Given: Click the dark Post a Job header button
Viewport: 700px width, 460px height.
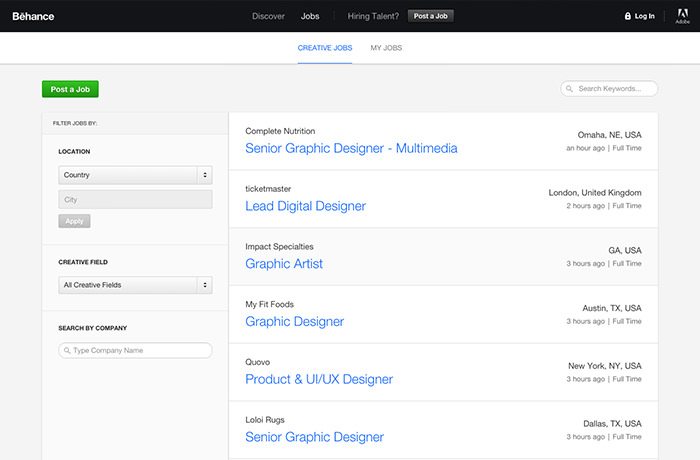Looking at the screenshot, I should [430, 16].
